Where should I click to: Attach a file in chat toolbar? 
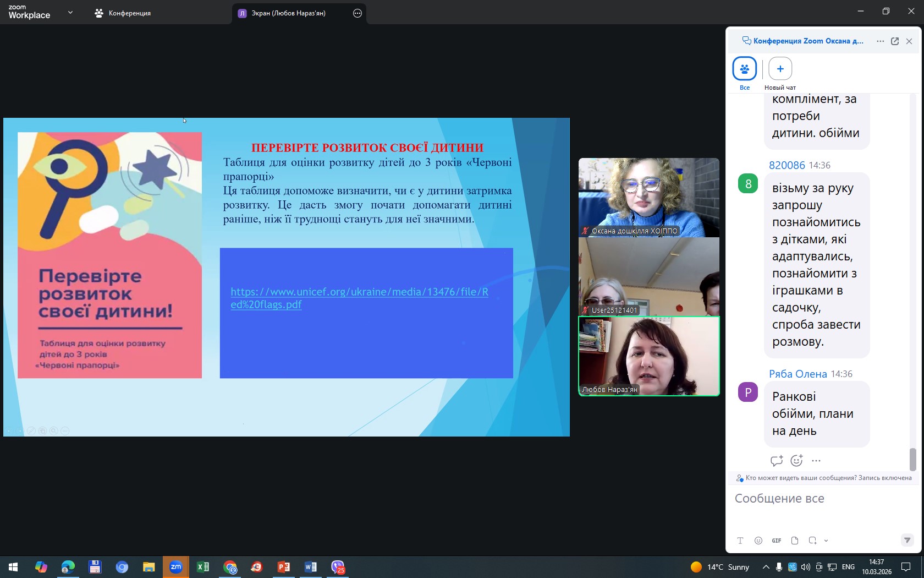tap(794, 541)
